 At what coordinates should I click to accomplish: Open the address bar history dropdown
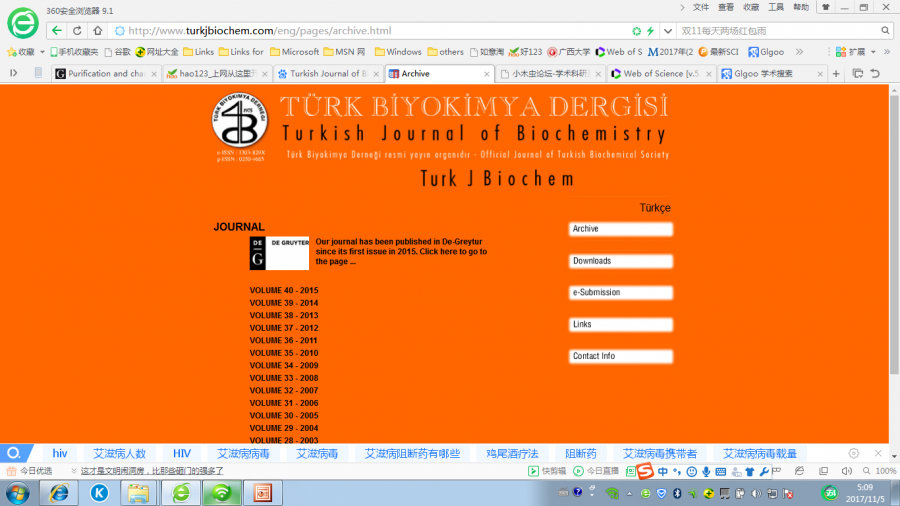668,31
